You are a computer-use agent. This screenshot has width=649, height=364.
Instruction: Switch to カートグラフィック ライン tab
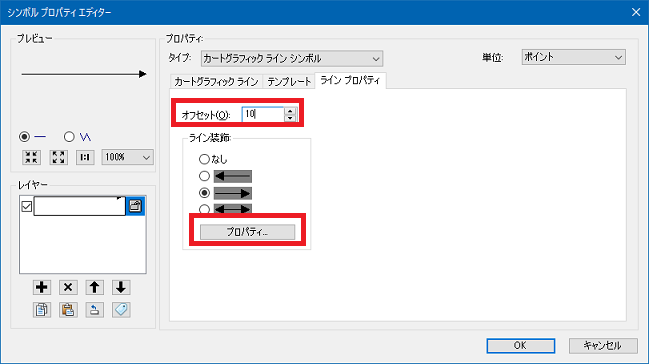[x=216, y=82]
